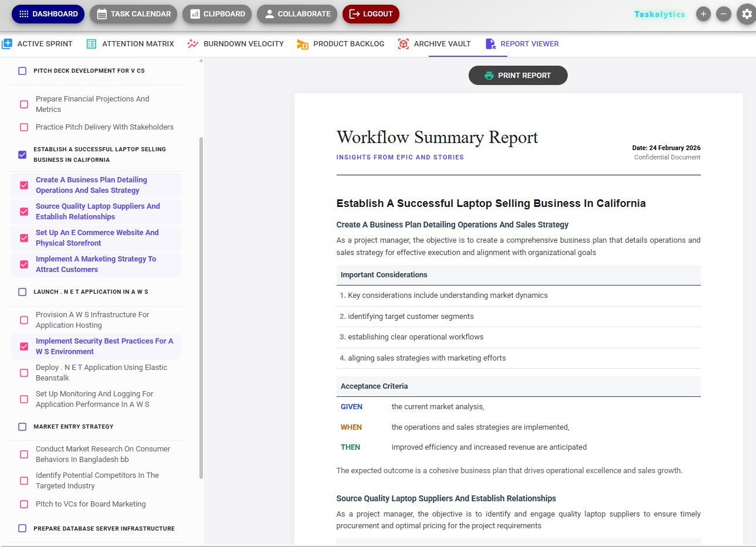756x547 pixels.
Task: Click the Logout button
Action: coord(371,14)
